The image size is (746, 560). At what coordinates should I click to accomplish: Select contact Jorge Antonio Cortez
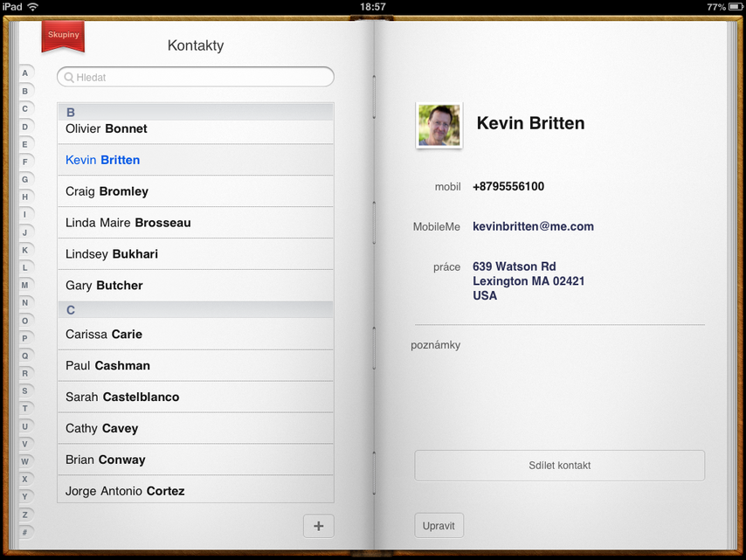(x=195, y=490)
